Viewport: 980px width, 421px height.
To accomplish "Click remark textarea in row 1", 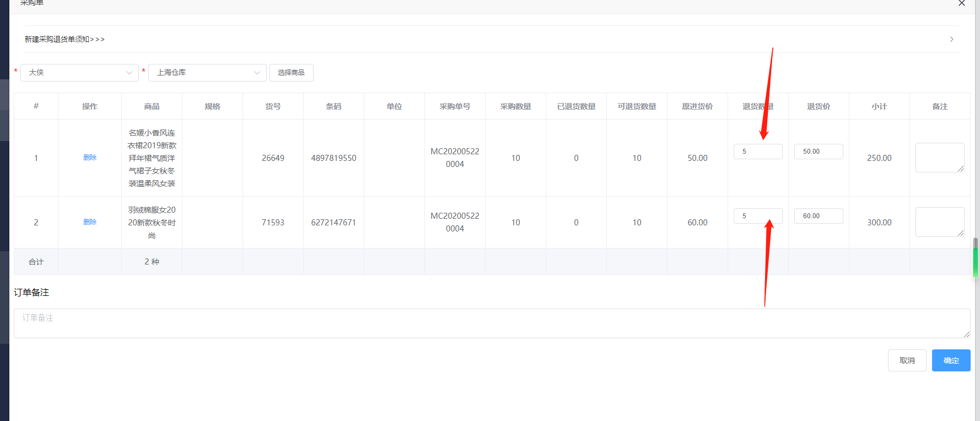I will click(940, 158).
